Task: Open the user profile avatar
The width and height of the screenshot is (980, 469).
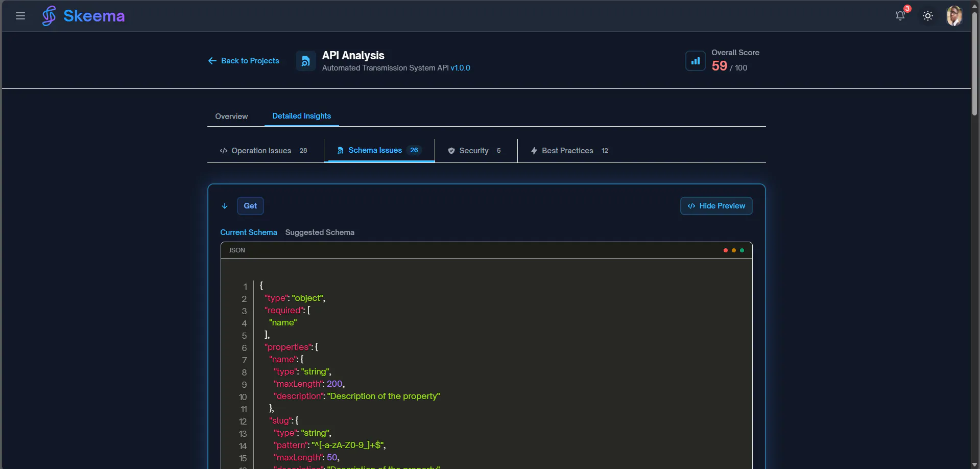Action: (954, 16)
